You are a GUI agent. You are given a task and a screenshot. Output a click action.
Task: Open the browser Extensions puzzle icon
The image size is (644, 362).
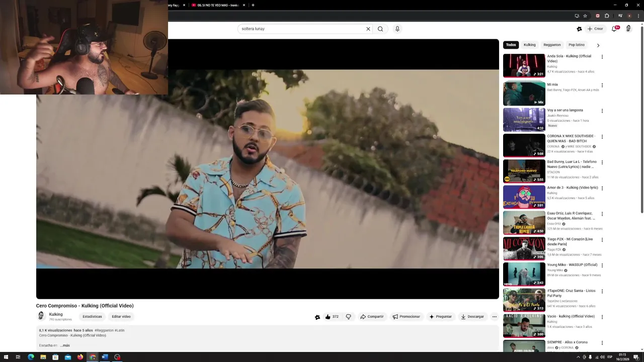pos(607,16)
